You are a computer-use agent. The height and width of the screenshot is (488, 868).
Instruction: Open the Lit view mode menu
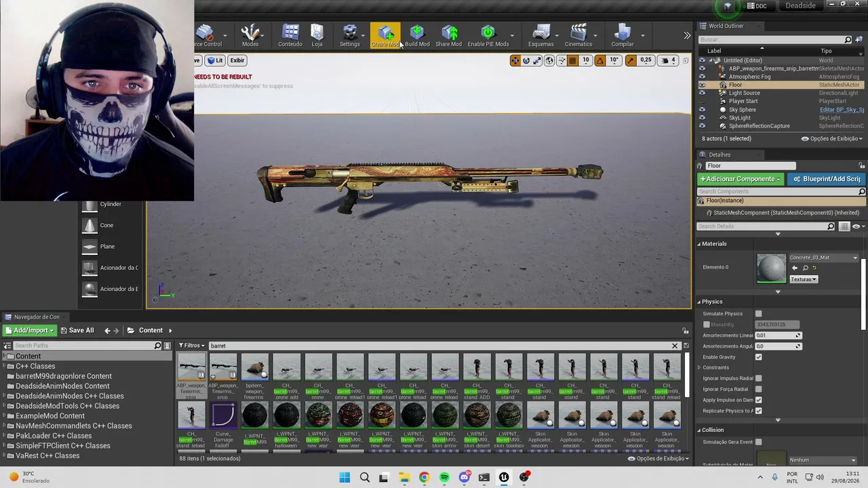click(x=215, y=60)
